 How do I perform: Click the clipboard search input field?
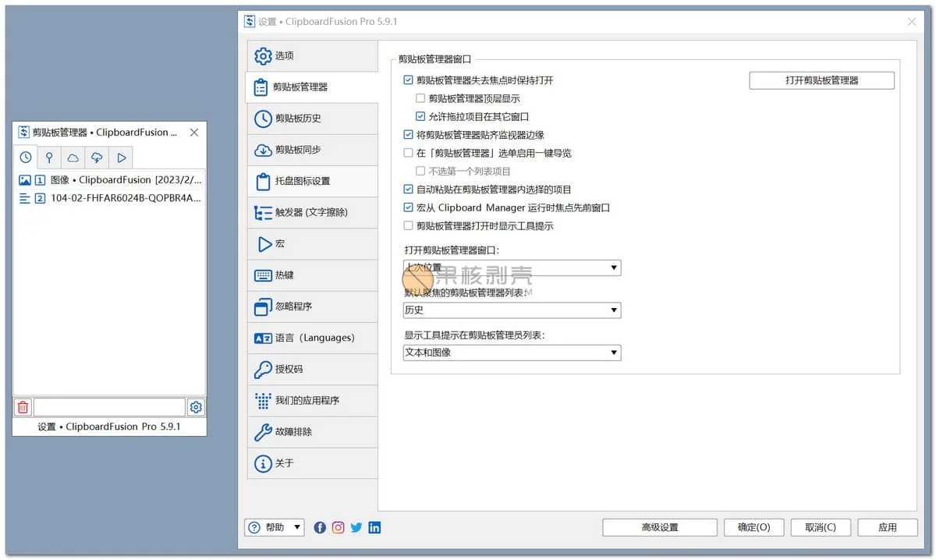109,406
